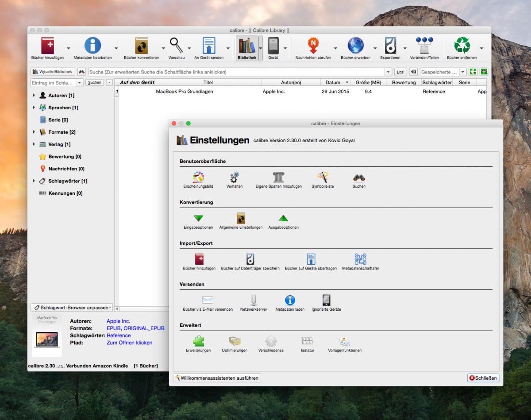The height and width of the screenshot is (420, 531).
Task: Click in the main library search field
Action: (x=236, y=72)
